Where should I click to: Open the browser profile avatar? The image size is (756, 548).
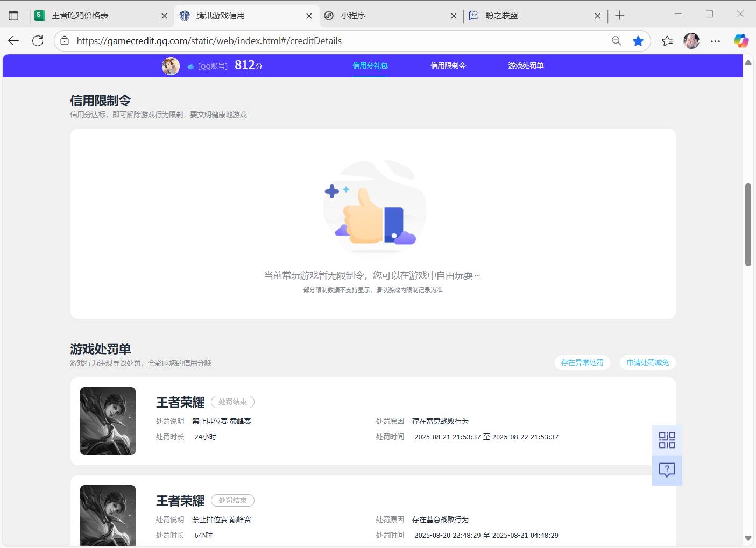tap(691, 40)
